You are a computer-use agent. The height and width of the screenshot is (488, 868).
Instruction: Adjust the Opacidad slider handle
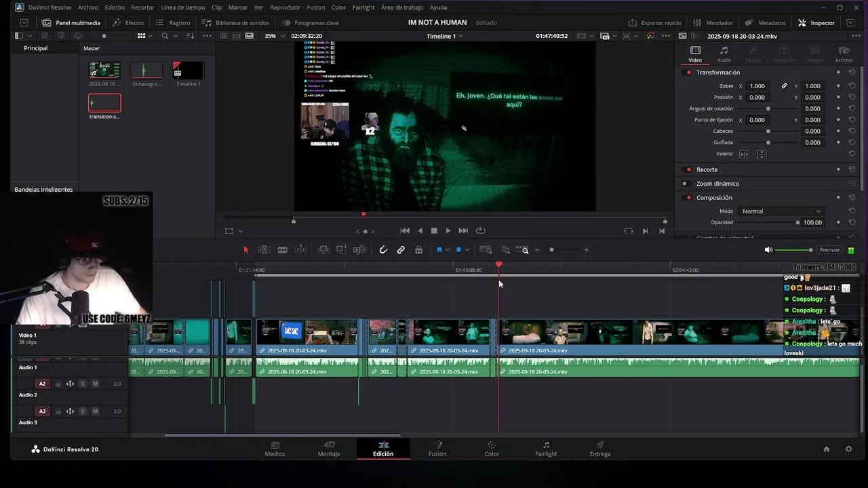click(797, 222)
